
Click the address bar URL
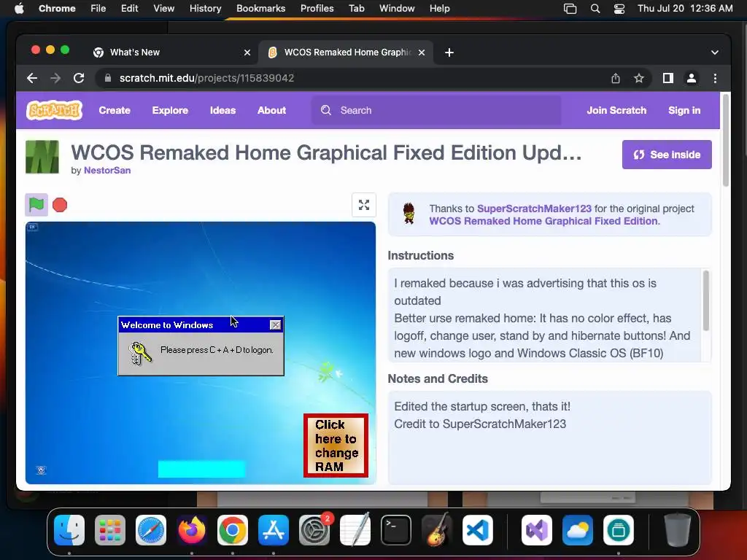206,78
